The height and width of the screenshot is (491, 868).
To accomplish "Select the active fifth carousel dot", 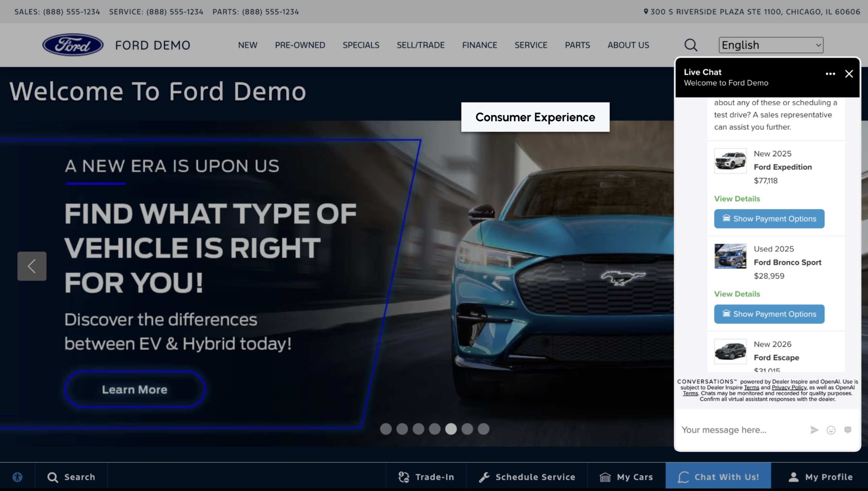I will click(451, 429).
